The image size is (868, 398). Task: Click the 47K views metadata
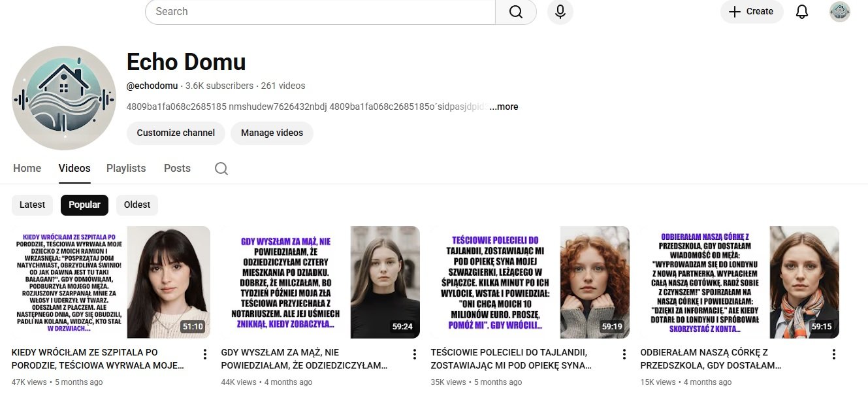coord(29,382)
